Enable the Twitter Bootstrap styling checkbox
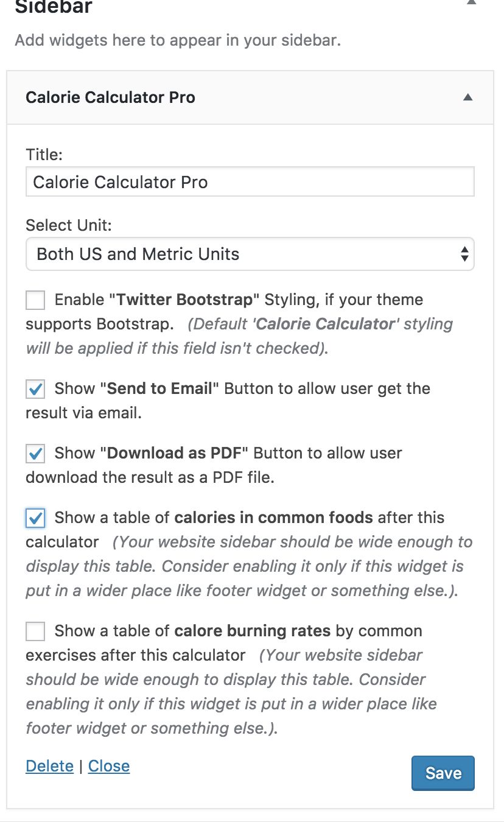 point(35,300)
